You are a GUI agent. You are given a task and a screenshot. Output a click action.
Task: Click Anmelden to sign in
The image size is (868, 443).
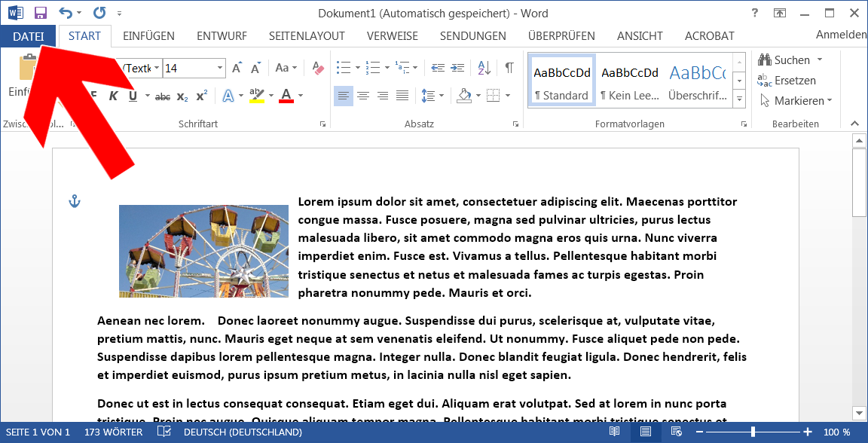(841, 35)
